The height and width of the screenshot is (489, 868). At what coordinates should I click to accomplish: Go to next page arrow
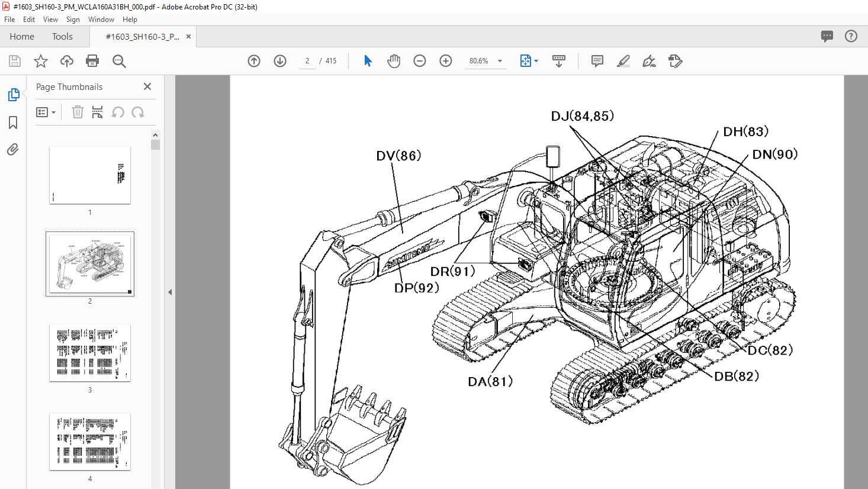point(280,61)
